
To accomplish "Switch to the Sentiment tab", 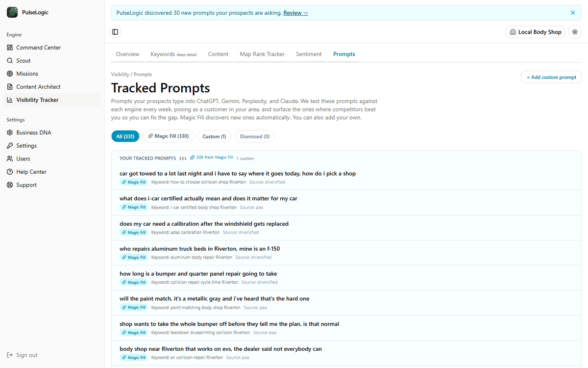I will (309, 54).
